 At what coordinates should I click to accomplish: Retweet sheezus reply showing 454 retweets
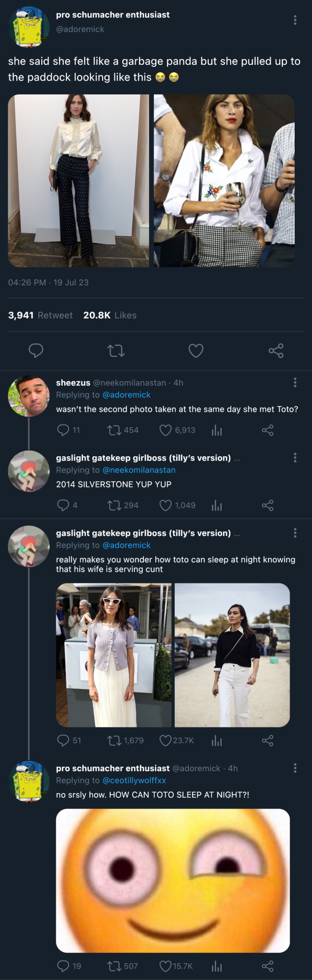pyautogui.click(x=114, y=430)
